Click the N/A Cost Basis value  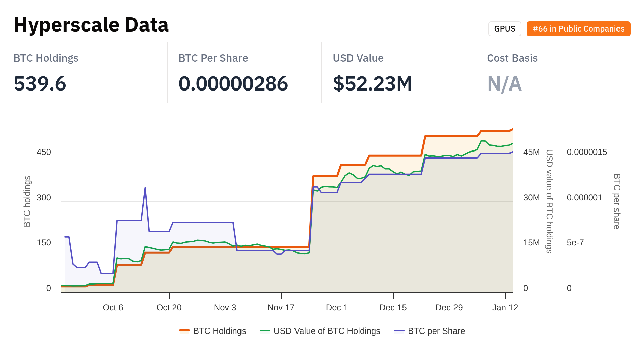(x=504, y=83)
